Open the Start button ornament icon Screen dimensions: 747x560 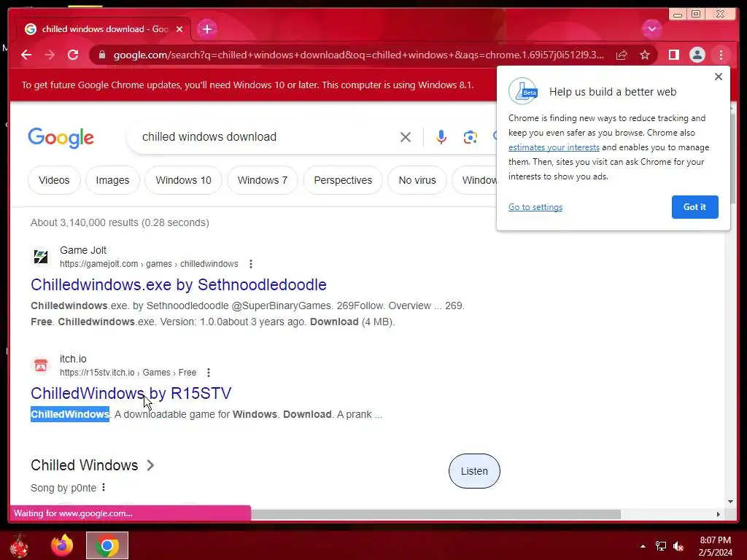pos(19,545)
